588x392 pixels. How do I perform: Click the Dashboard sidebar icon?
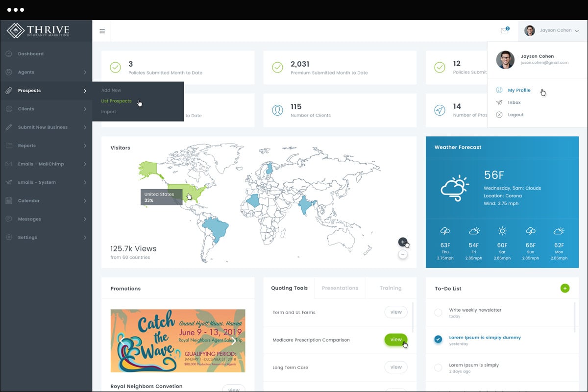9,54
